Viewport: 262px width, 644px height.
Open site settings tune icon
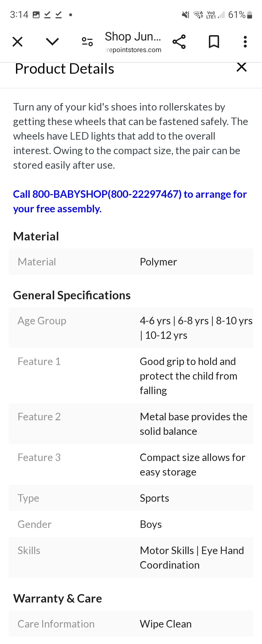click(87, 41)
